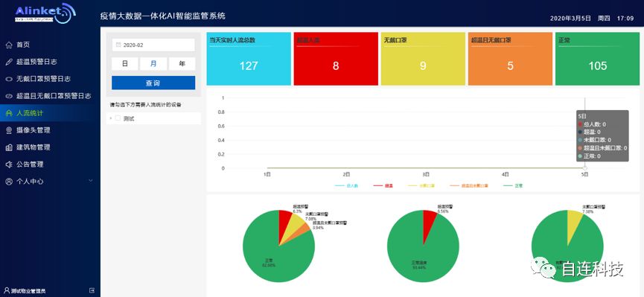Click the red 6.3% 超温预警 slice in first pie
The height and width of the screenshot is (297, 644).
[284, 224]
